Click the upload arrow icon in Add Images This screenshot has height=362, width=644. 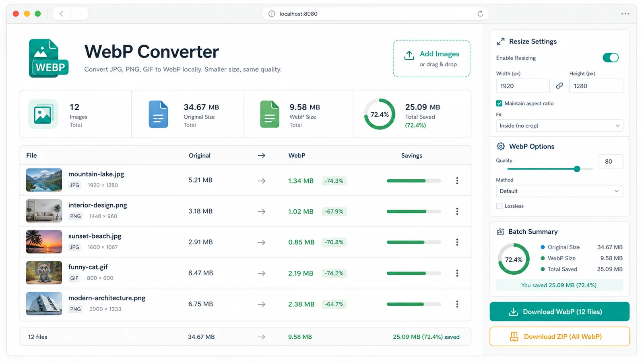pyautogui.click(x=409, y=56)
